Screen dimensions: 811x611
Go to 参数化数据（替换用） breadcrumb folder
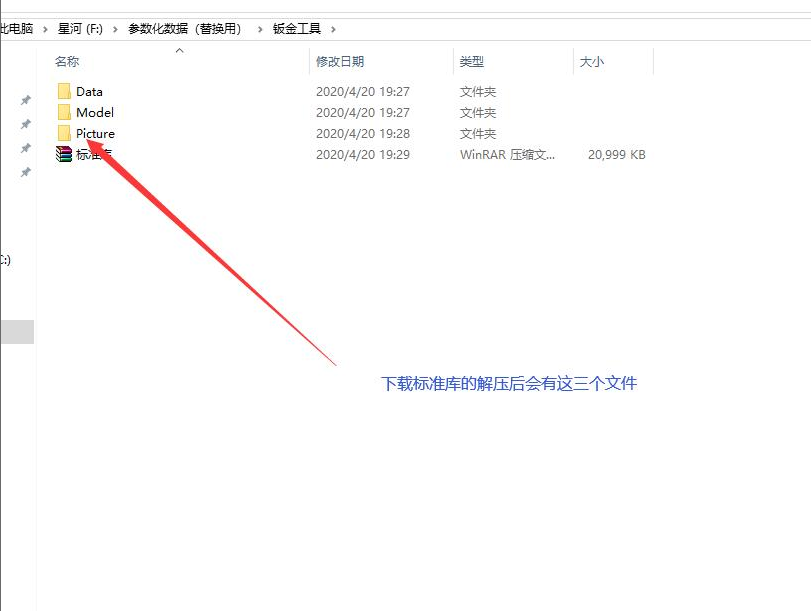pyautogui.click(x=186, y=29)
